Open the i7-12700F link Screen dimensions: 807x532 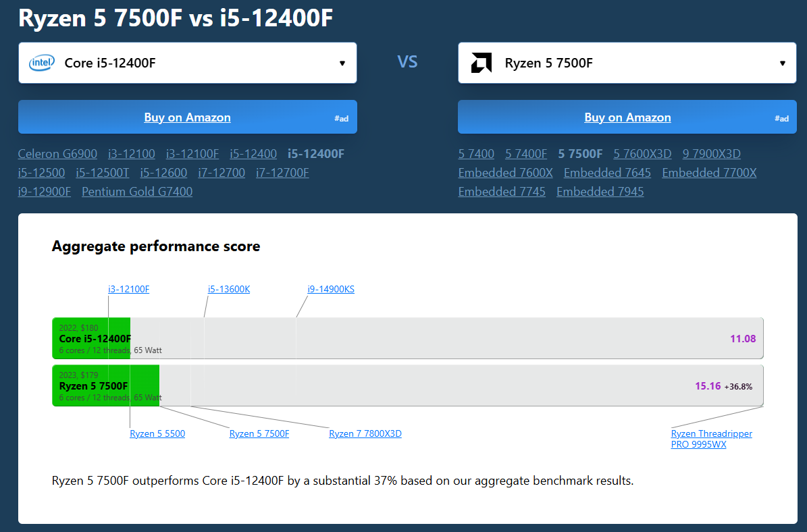pyautogui.click(x=282, y=173)
